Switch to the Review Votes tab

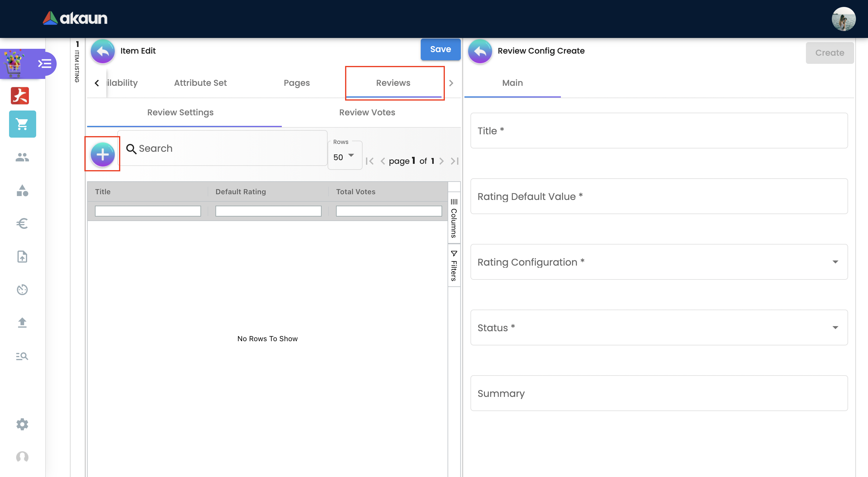(367, 112)
